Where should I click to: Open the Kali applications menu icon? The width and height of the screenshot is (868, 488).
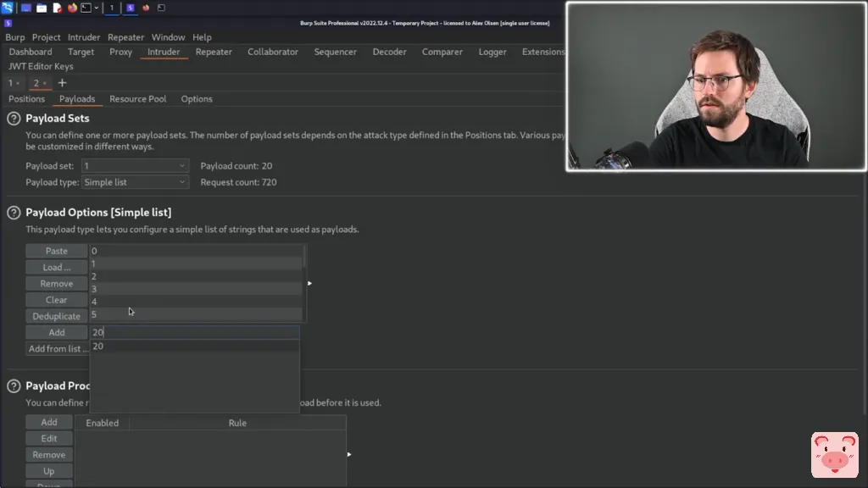tap(7, 8)
